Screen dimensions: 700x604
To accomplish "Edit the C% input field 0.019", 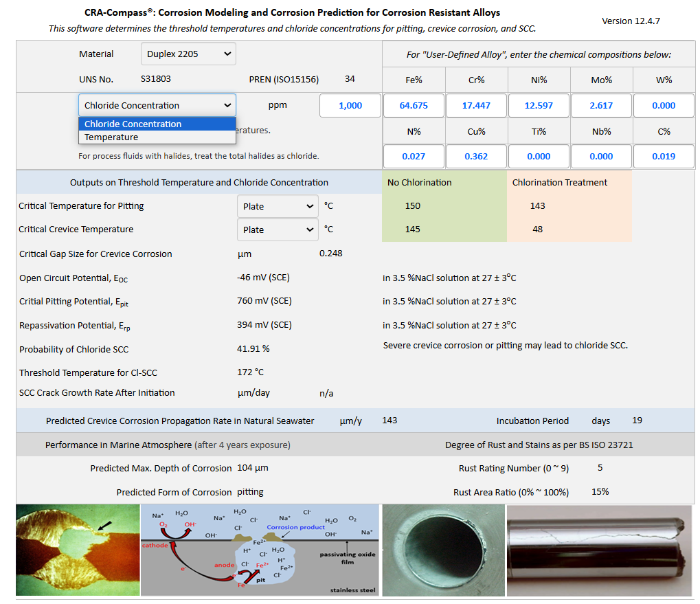I will pyautogui.click(x=664, y=157).
